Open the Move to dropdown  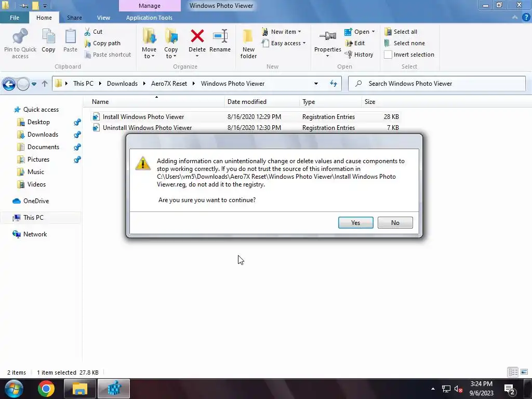(149, 44)
